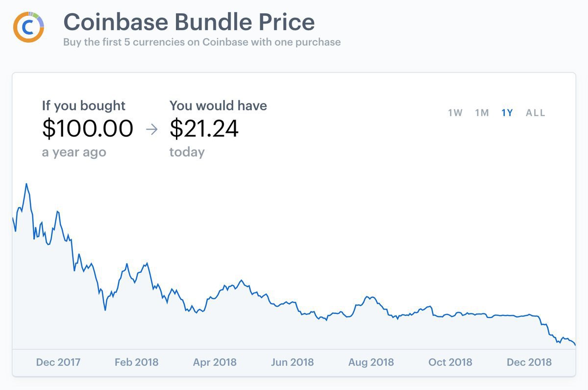The image size is (588, 390).
Task: Choose the 1Y chart range
Action: pos(507,113)
